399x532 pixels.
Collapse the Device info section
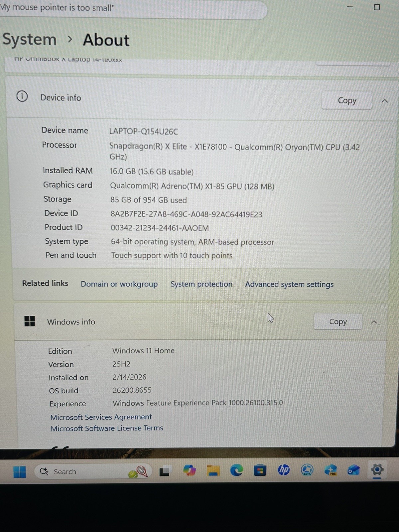tap(385, 101)
